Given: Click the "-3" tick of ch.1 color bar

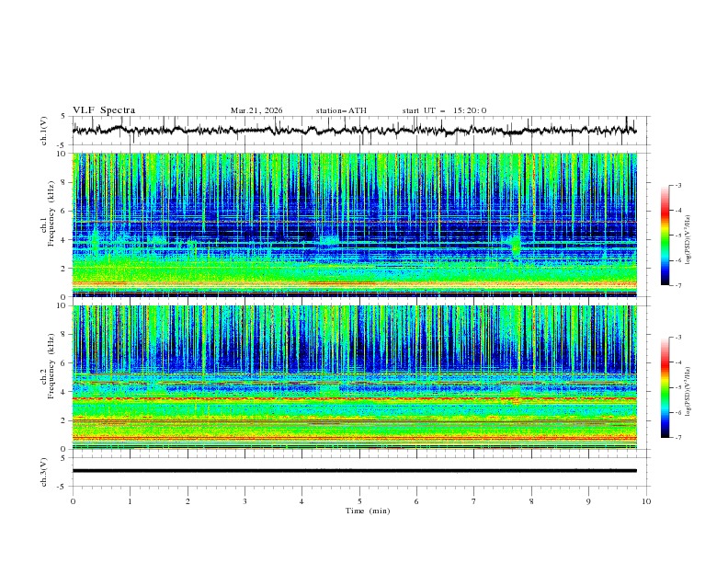Looking at the screenshot, I should pyautogui.click(x=677, y=185).
